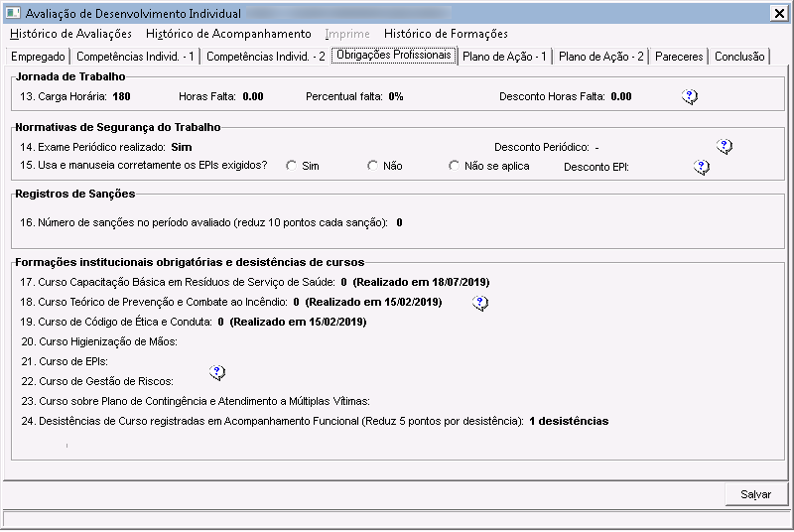Click Horas Falta value 0.00
794x532 pixels.
coord(253,96)
